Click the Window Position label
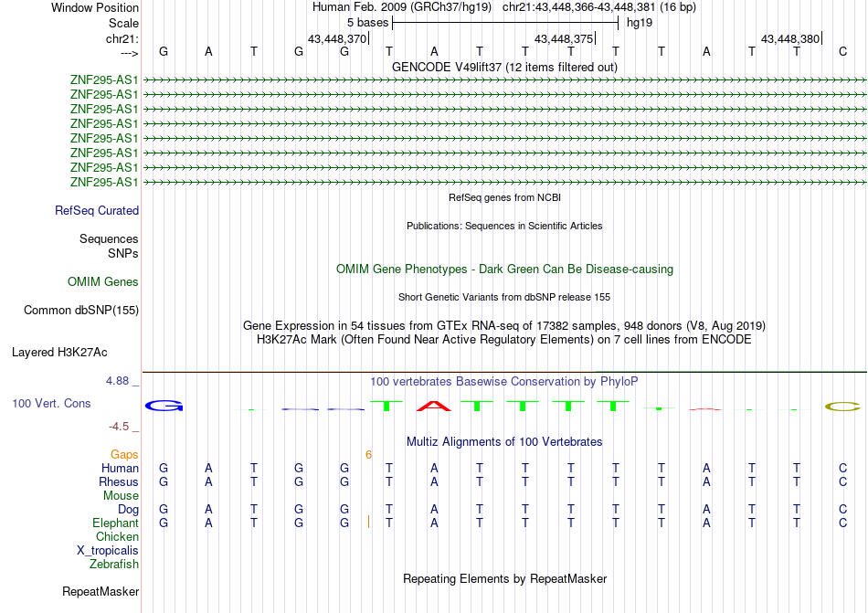868x613 pixels. pos(95,7)
